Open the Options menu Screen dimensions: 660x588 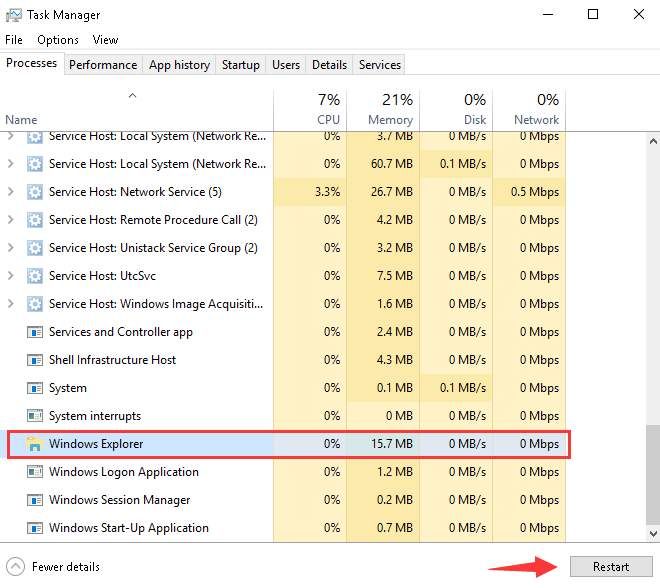coord(58,40)
